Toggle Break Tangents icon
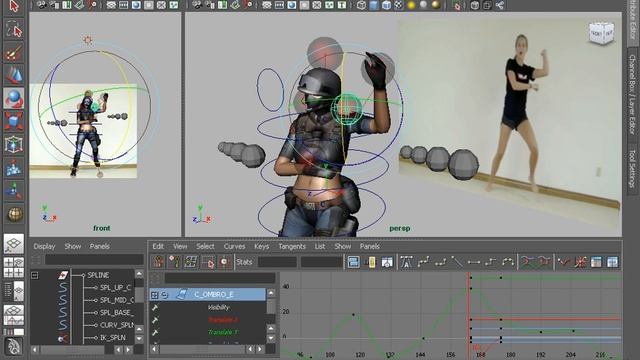Image resolution: width=640 pixels, height=360 pixels. pyautogui.click(x=564, y=262)
